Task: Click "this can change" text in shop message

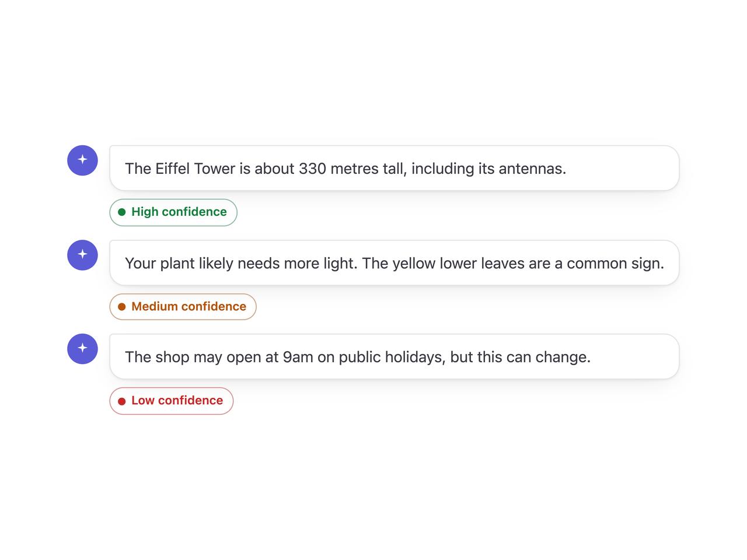Action: click(x=533, y=357)
